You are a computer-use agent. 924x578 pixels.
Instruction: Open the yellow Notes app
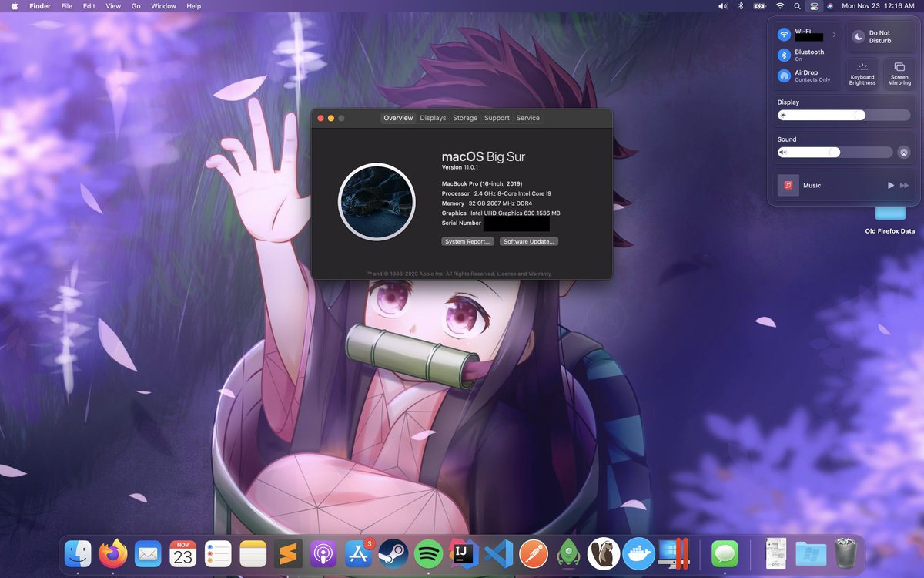(253, 553)
